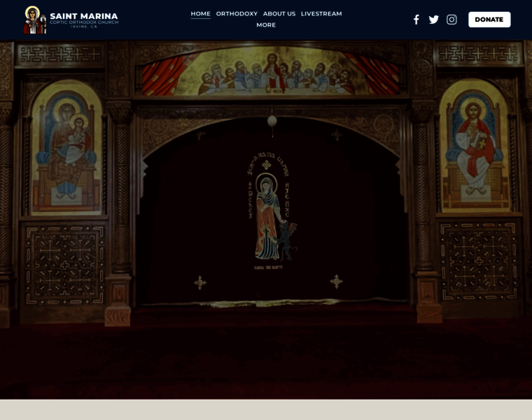Open the Livestream menu item
The image size is (532, 420).
[321, 13]
